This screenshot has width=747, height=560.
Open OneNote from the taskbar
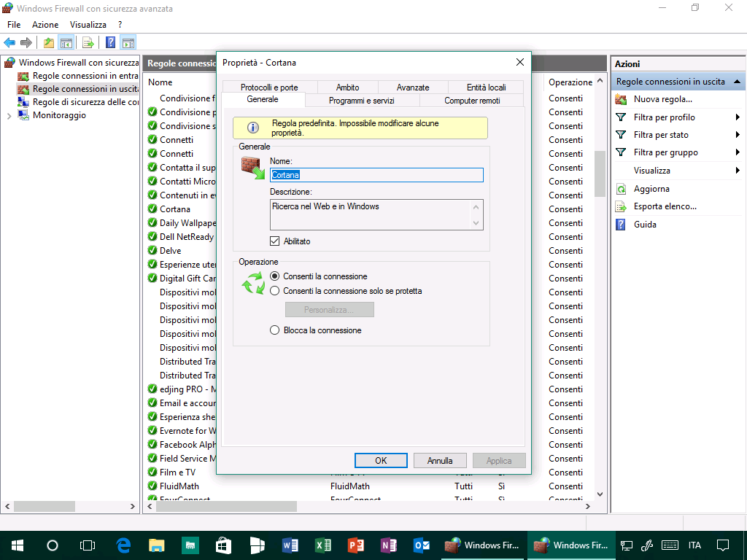(x=389, y=545)
